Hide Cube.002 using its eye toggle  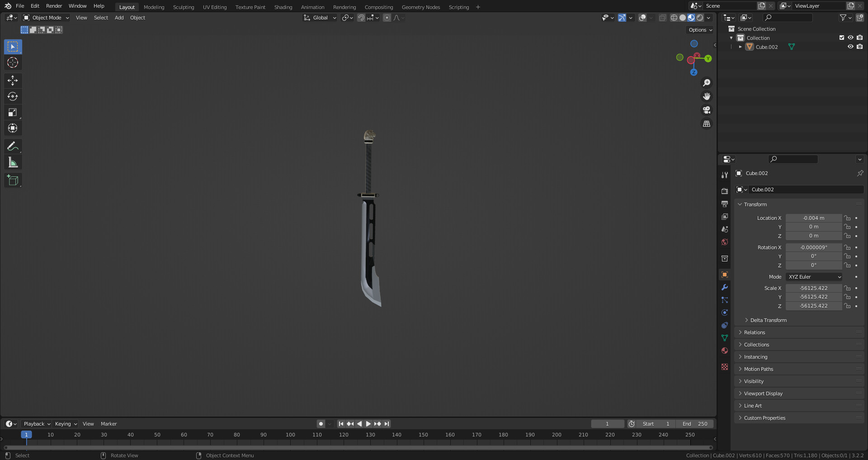(x=850, y=47)
